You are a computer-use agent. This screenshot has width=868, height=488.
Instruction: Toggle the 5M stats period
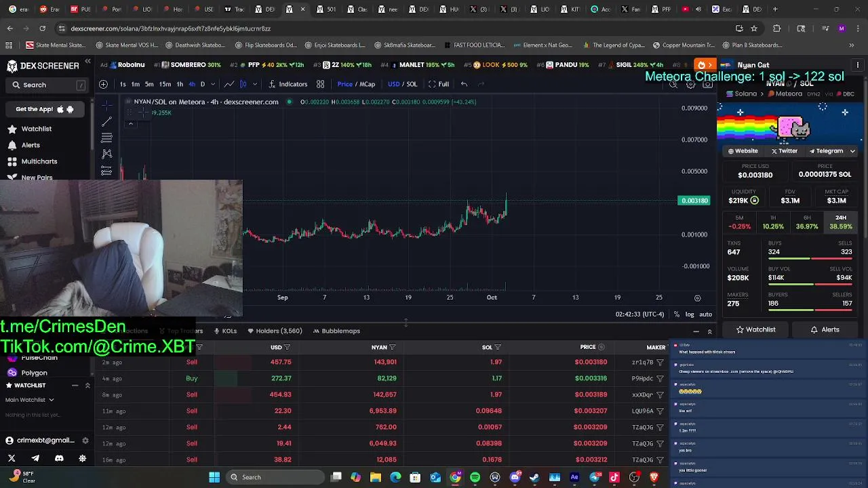tap(739, 222)
